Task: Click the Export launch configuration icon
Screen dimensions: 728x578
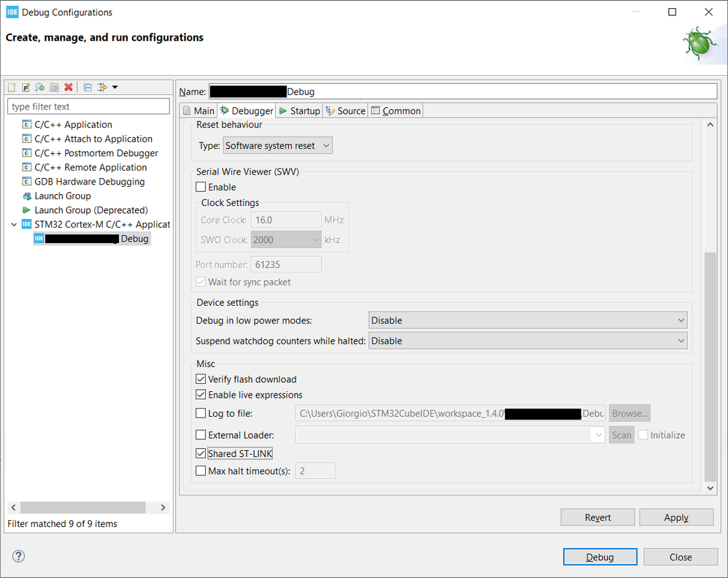Action: (x=40, y=87)
